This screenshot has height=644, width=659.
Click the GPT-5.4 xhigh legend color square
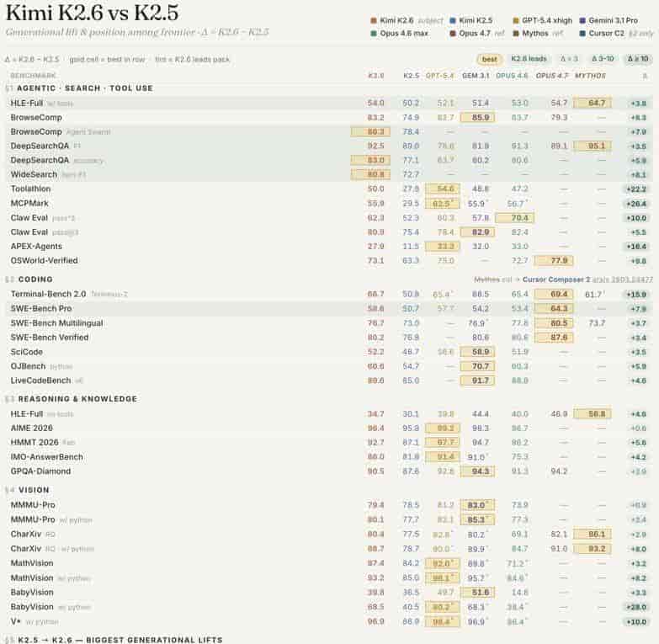(516, 20)
